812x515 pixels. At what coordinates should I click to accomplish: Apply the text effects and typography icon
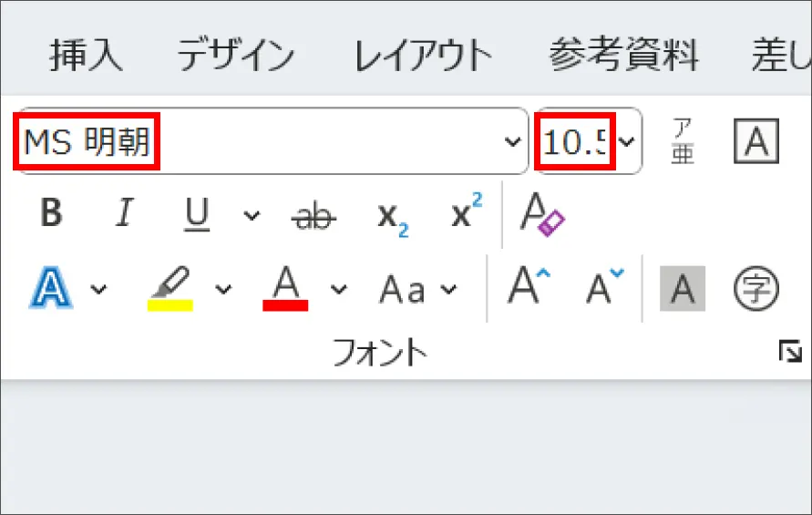pyautogui.click(x=51, y=289)
